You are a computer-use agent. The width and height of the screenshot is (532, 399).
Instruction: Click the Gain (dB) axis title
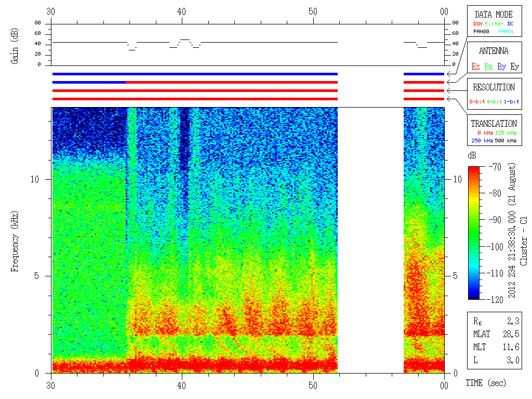click(15, 46)
